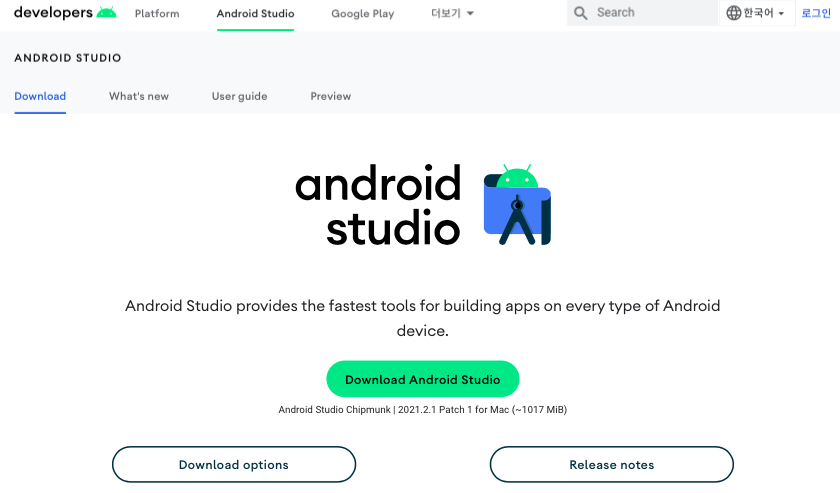Click the globe language icon
Viewport: 840px width, 493px height.
(733, 13)
